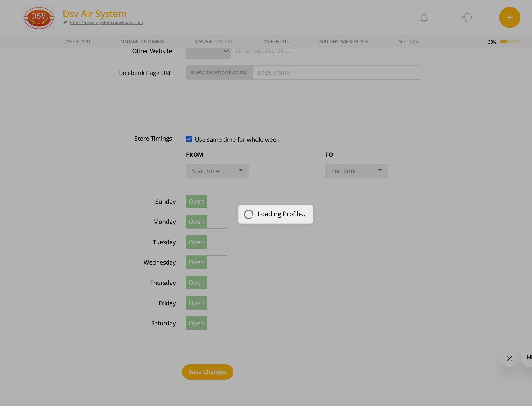This screenshot has height=406, width=532.
Task: Open the End time dropdown
Action: tap(356, 171)
